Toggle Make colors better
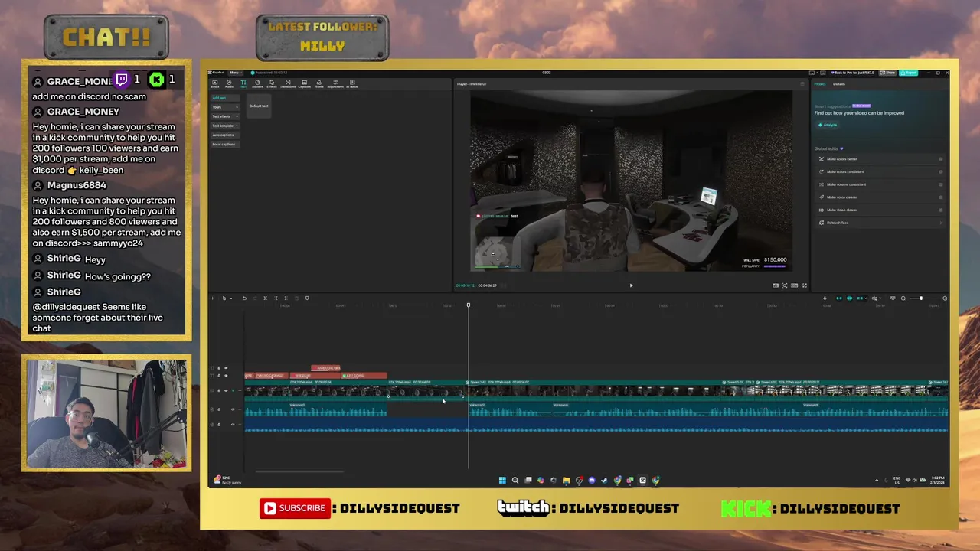Image resolution: width=980 pixels, height=551 pixels. [x=941, y=159]
